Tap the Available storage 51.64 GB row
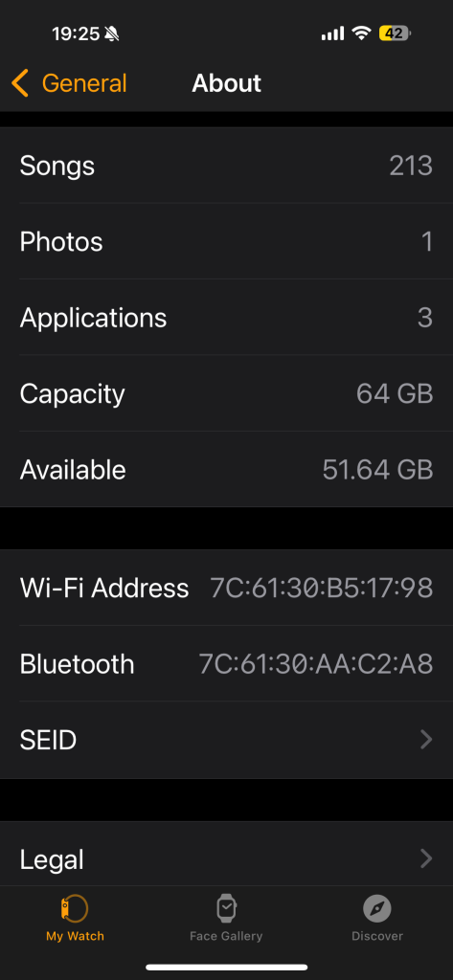Screen dimensions: 453x980 point(226,470)
